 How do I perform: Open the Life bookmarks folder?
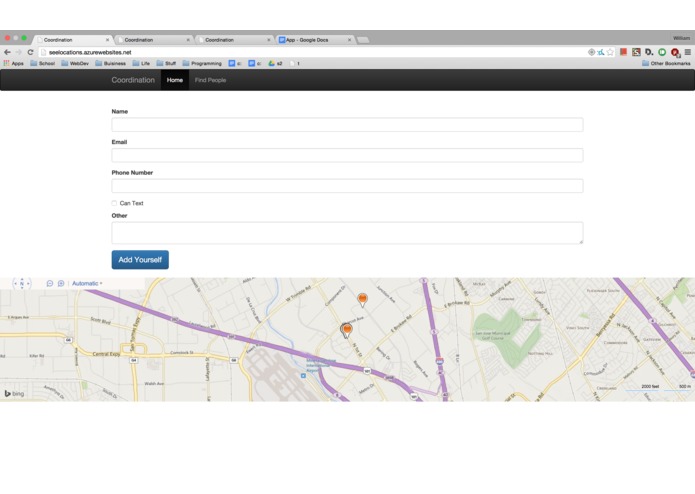(x=141, y=63)
